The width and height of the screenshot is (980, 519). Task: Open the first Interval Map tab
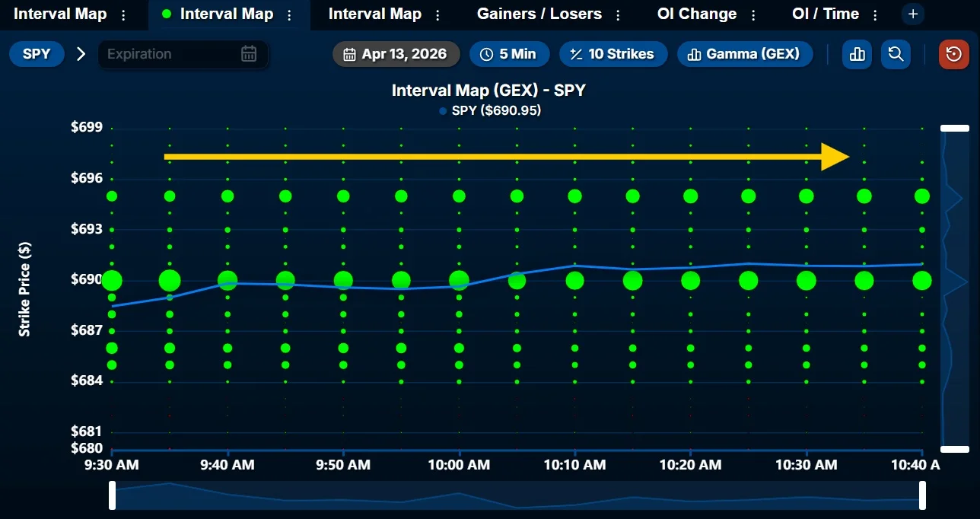pyautogui.click(x=61, y=14)
